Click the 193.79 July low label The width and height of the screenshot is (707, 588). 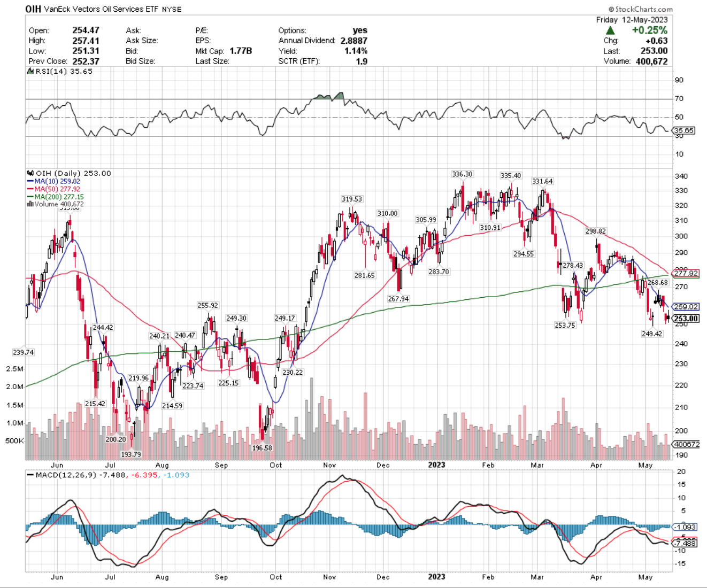click(130, 455)
